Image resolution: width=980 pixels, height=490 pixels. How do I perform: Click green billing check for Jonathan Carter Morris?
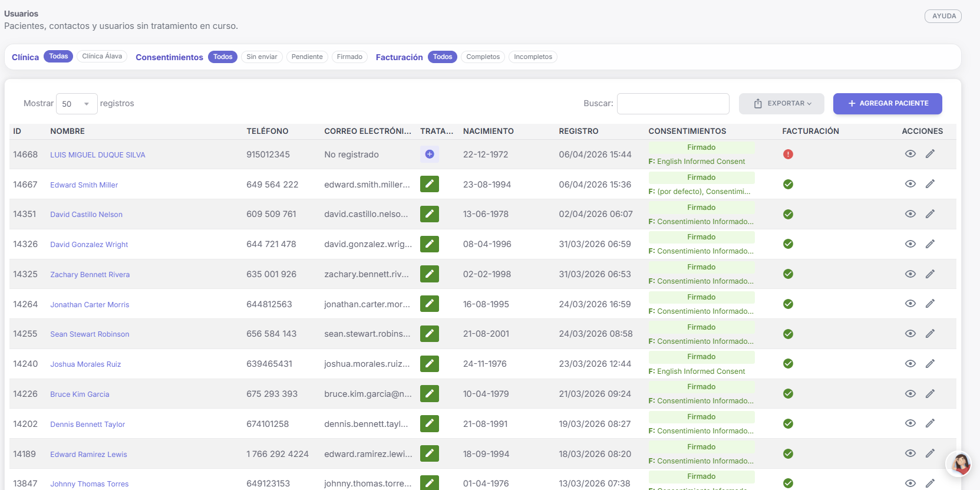pos(788,304)
